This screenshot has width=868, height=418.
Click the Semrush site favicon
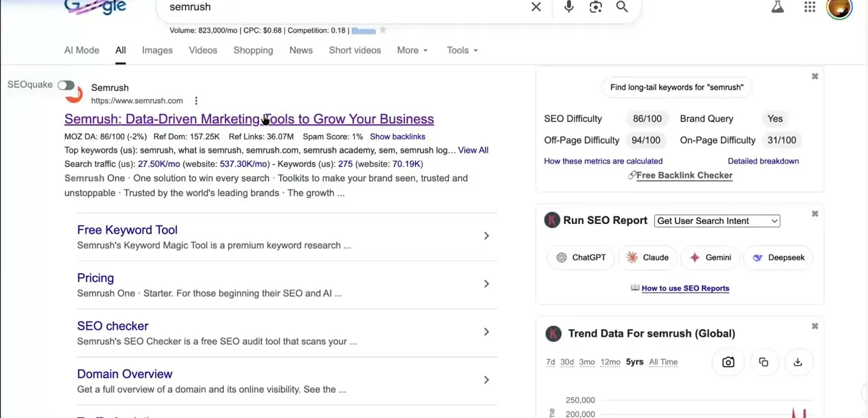coord(74,94)
